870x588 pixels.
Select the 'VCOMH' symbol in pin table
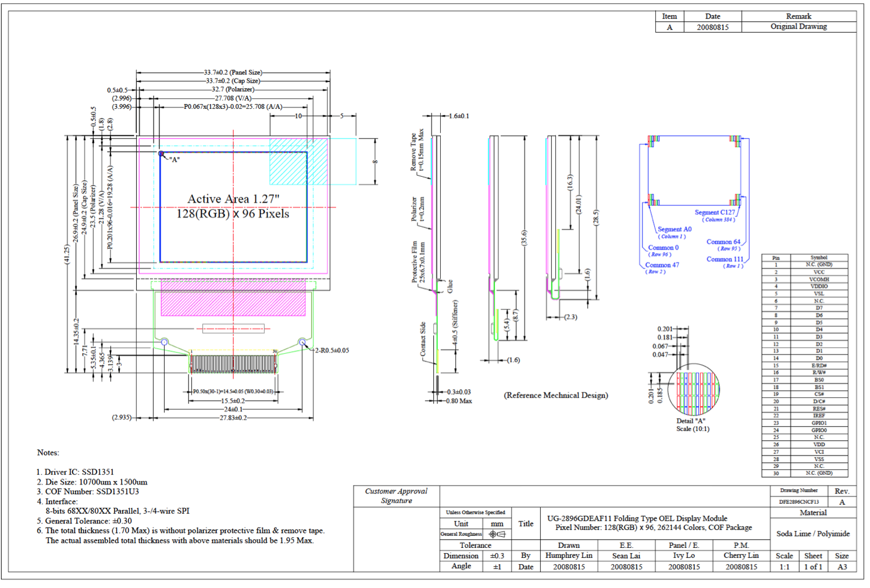click(819, 279)
